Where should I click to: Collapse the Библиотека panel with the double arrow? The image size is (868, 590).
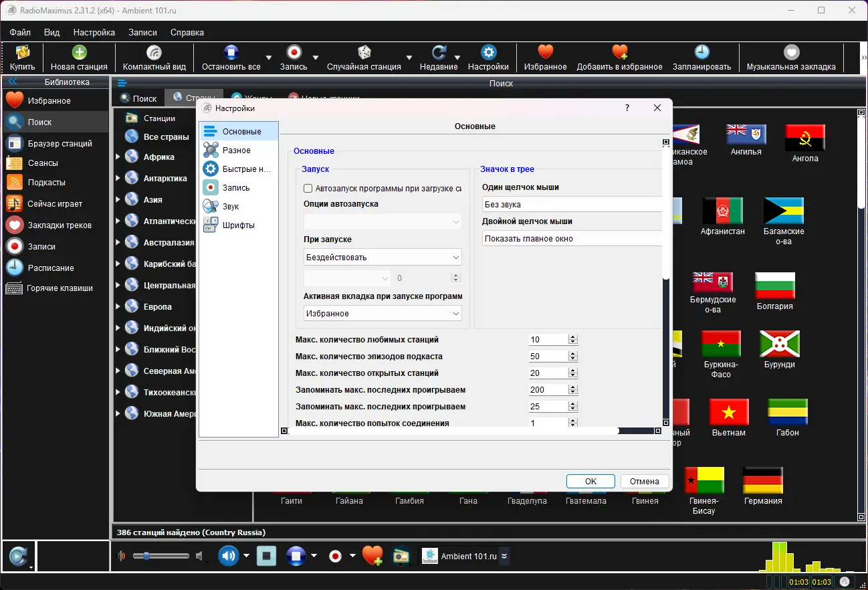click(x=12, y=82)
